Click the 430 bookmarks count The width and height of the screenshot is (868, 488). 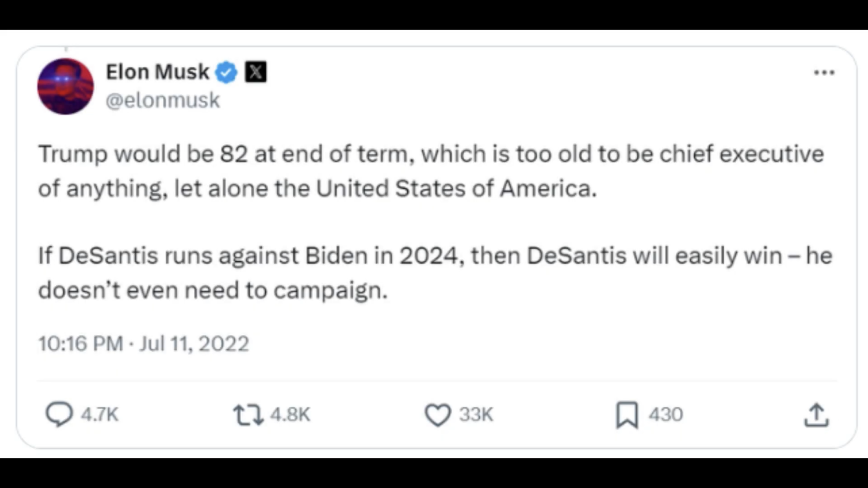(666, 415)
